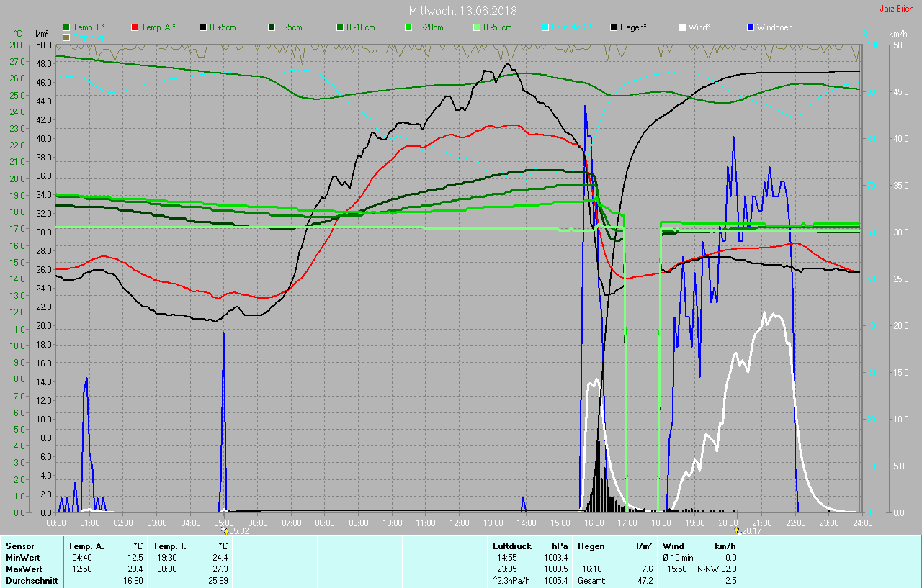Click the pressure trend '^2.3hPa/h'

(511, 581)
